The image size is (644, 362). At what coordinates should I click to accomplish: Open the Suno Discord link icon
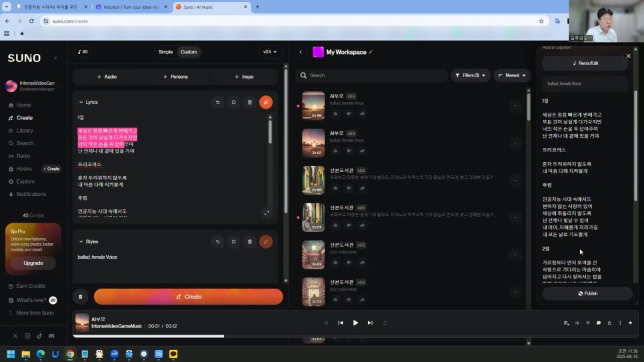tap(51, 336)
